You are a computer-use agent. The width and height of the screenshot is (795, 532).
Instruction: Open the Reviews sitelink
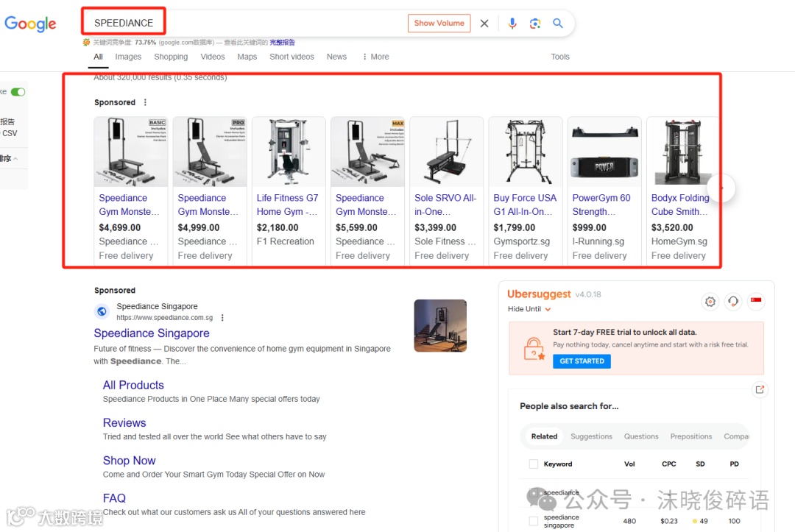124,423
